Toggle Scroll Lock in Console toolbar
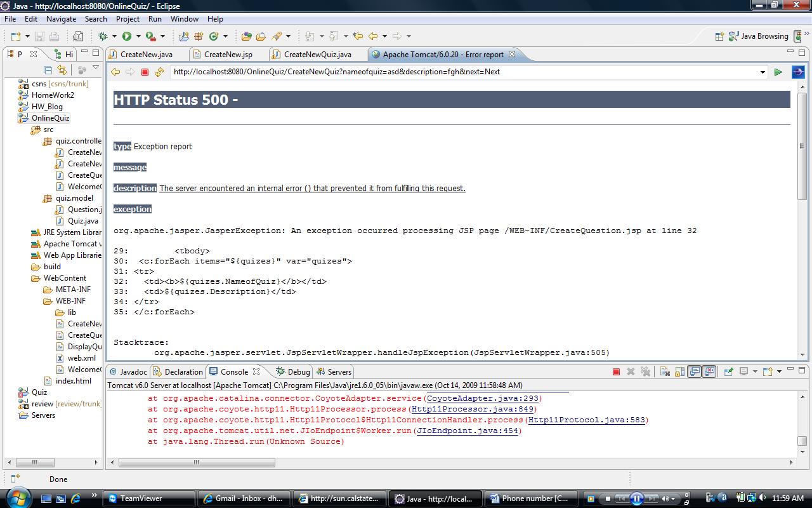The height and width of the screenshot is (508, 812). click(679, 371)
